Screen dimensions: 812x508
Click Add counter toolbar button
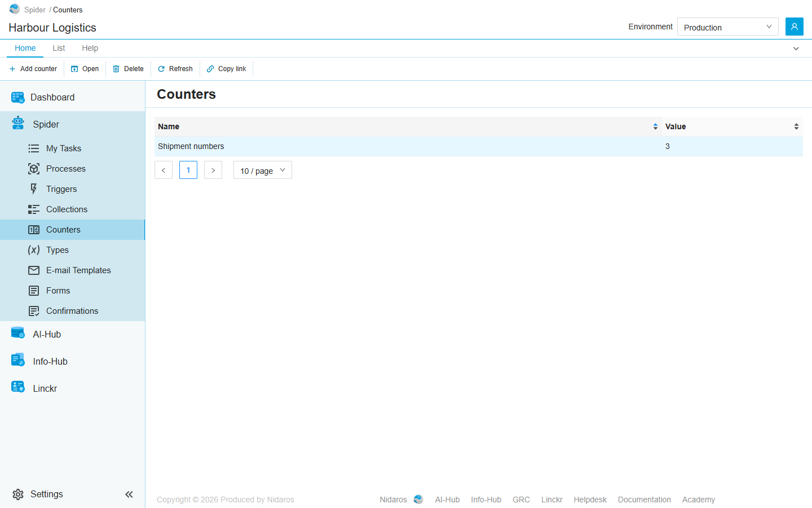tap(33, 69)
